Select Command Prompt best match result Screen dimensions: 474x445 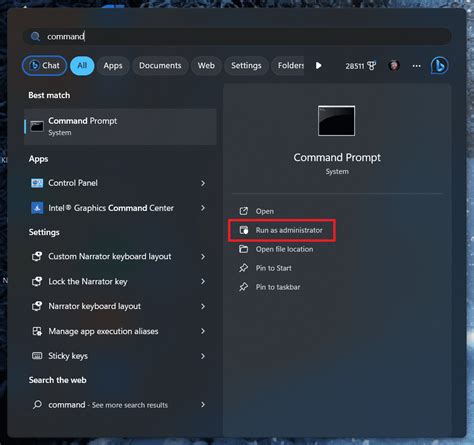pyautogui.click(x=120, y=126)
